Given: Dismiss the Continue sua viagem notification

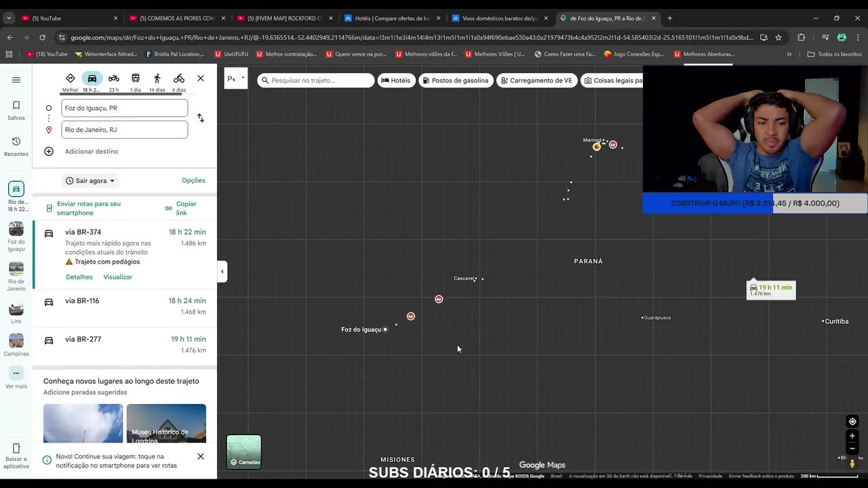Looking at the screenshot, I should [201, 456].
